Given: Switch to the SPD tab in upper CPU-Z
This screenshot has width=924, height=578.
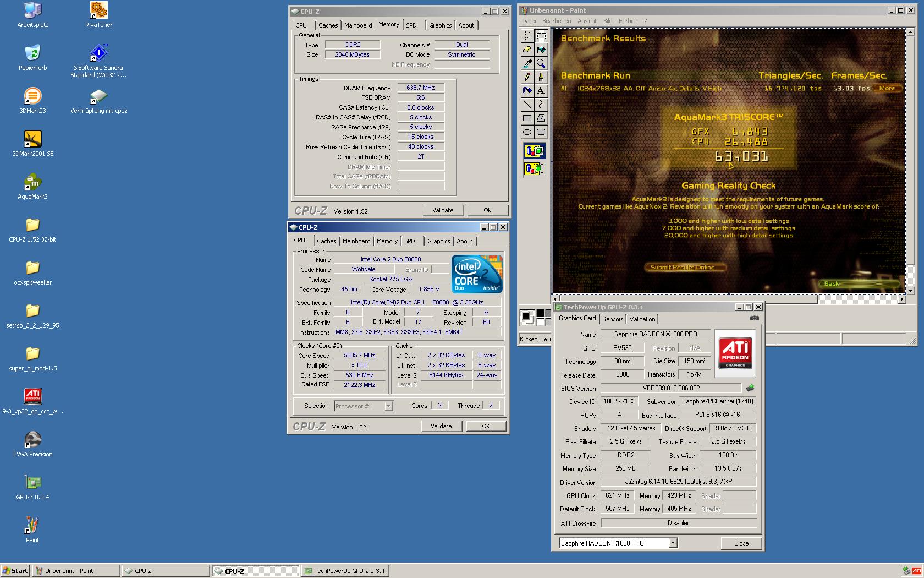Looking at the screenshot, I should pyautogui.click(x=411, y=25).
